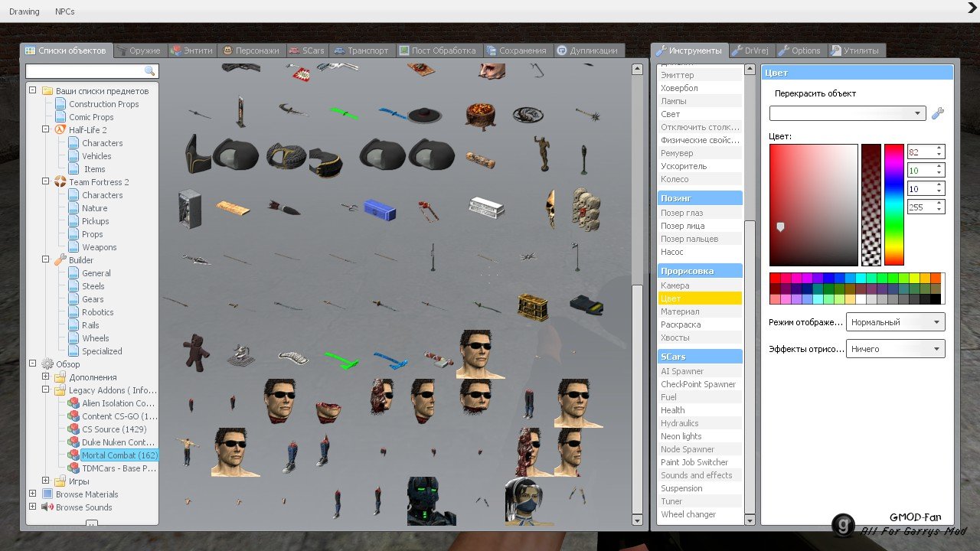The height and width of the screenshot is (551, 980).
Task: Click the gear icon next to Обзор
Action: [x=47, y=364]
